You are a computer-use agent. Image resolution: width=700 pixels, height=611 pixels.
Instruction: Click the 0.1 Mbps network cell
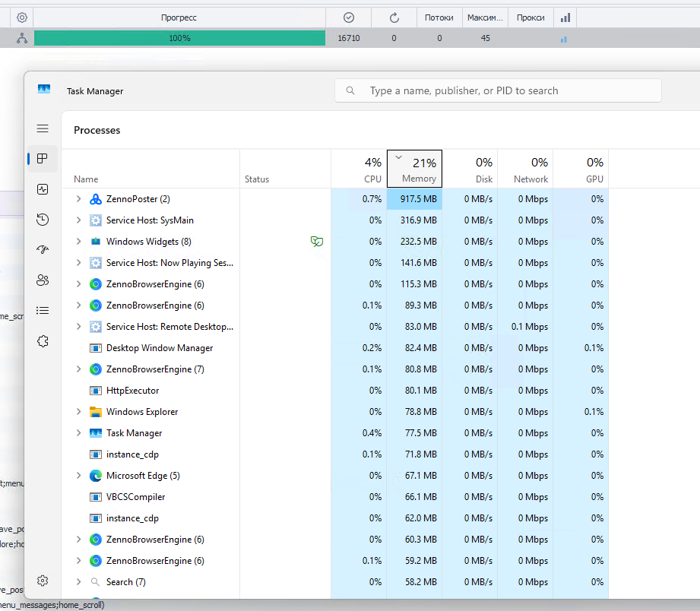pos(525,327)
